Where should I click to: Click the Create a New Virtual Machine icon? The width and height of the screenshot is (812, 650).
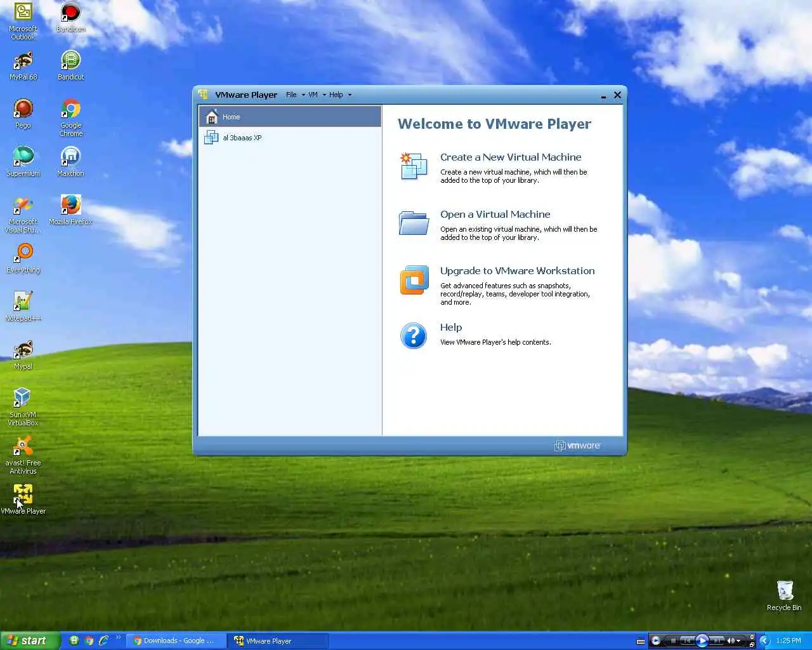click(x=414, y=166)
